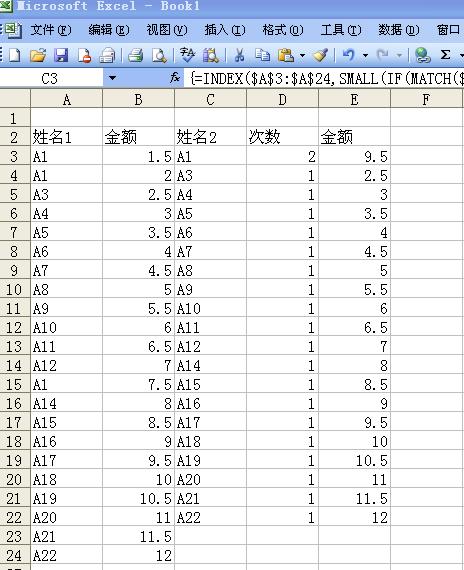Select column F header
Image resolution: width=464 pixels, height=570 pixels.
426,99
